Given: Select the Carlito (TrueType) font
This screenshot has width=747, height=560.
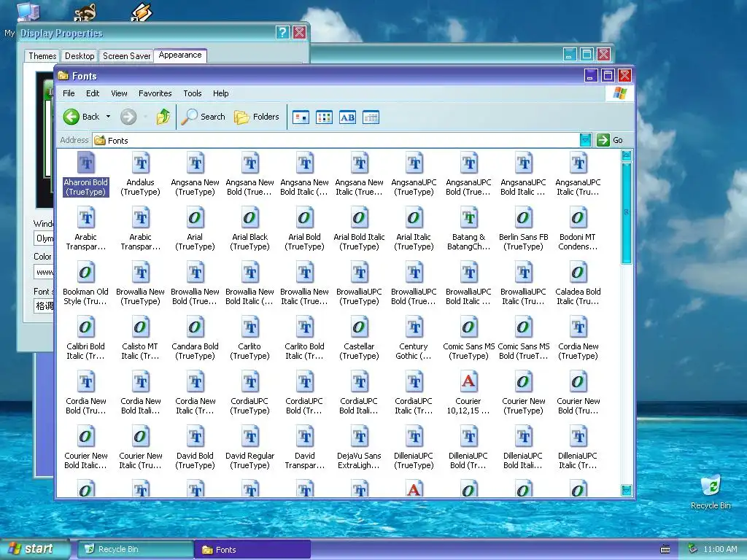Looking at the screenshot, I should (x=249, y=338).
